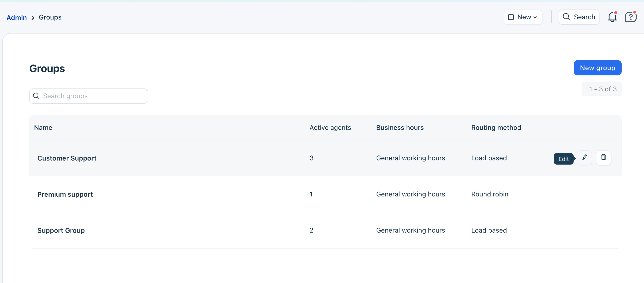The height and width of the screenshot is (283, 644).
Task: Click the New group button
Action: (x=597, y=68)
